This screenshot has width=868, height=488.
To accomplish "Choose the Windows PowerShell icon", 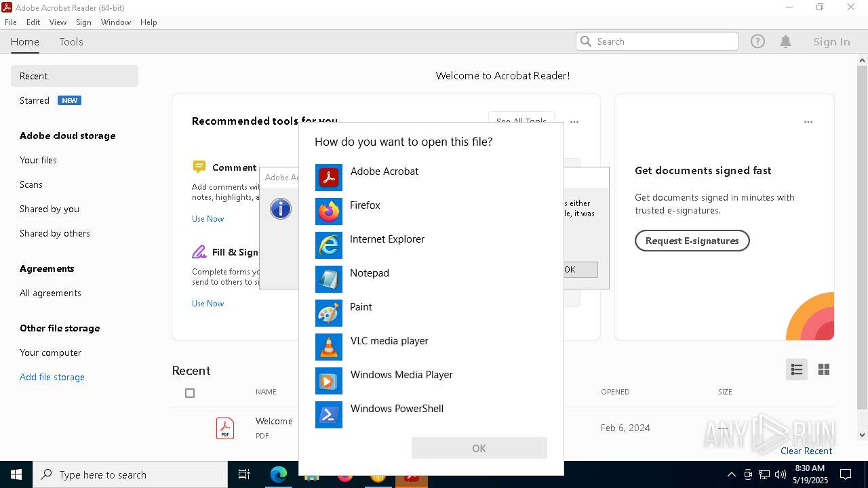I will [x=329, y=415].
